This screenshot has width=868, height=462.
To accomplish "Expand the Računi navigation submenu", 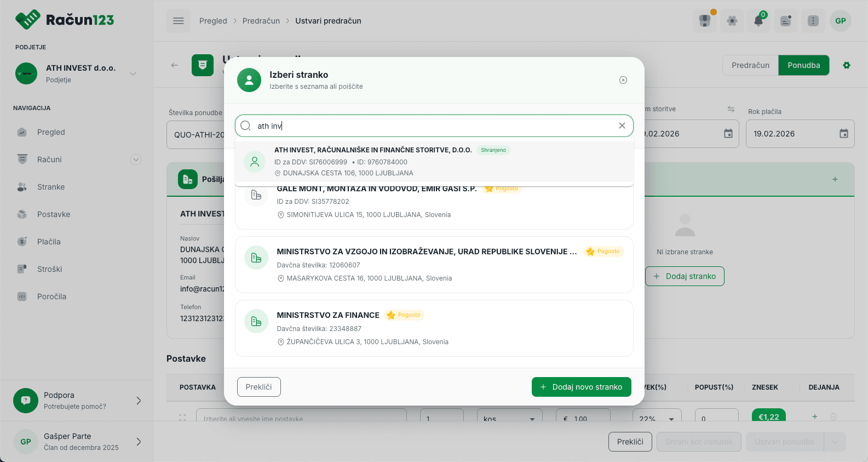I will point(136,159).
